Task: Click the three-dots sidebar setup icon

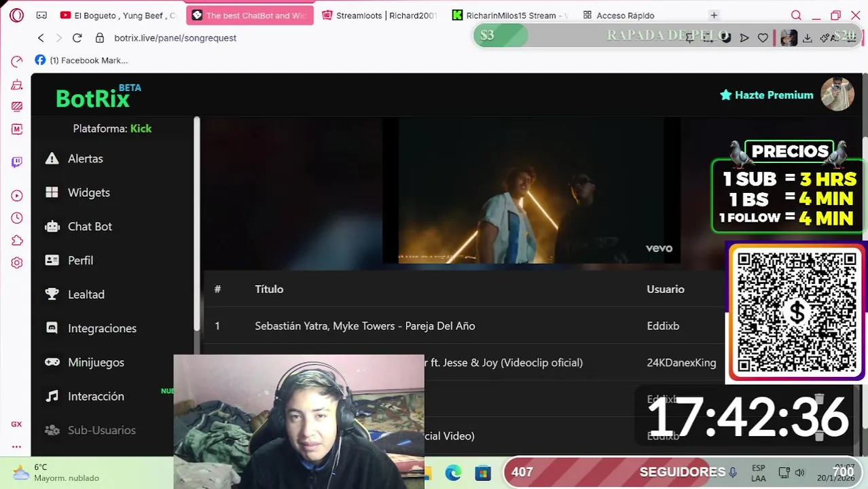Action: click(x=17, y=446)
